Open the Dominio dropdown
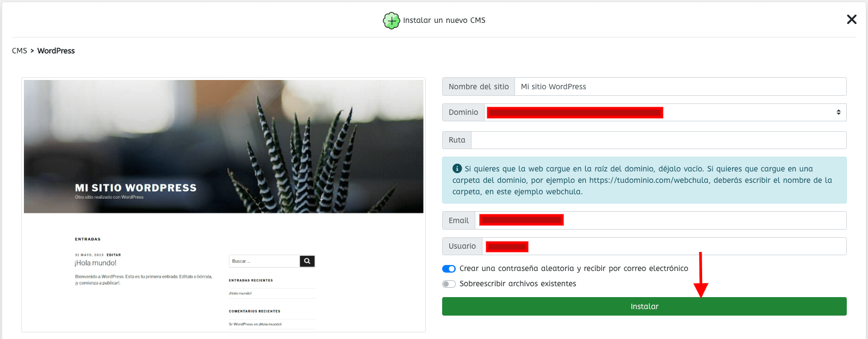 click(x=665, y=112)
